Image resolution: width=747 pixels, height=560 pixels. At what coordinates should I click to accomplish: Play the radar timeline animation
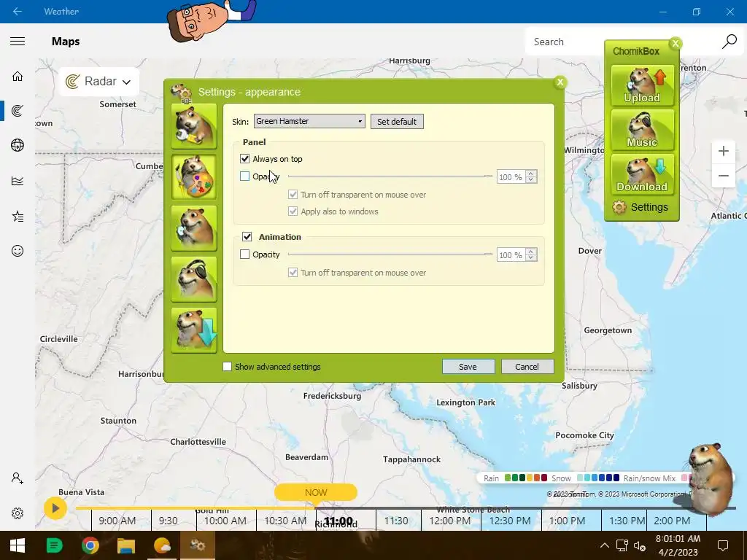coord(55,508)
